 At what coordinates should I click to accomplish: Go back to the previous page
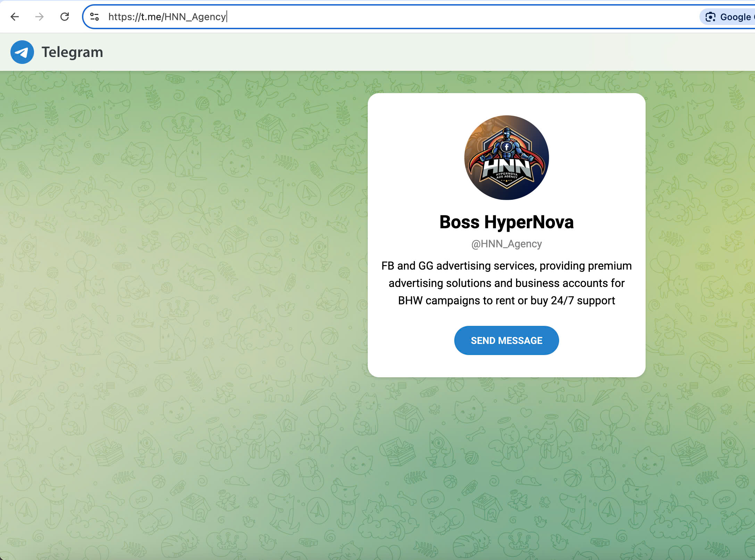(x=15, y=17)
